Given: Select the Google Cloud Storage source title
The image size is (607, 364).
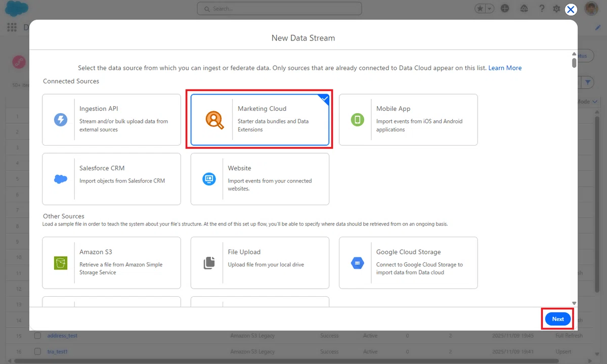Looking at the screenshot, I should (x=409, y=252).
